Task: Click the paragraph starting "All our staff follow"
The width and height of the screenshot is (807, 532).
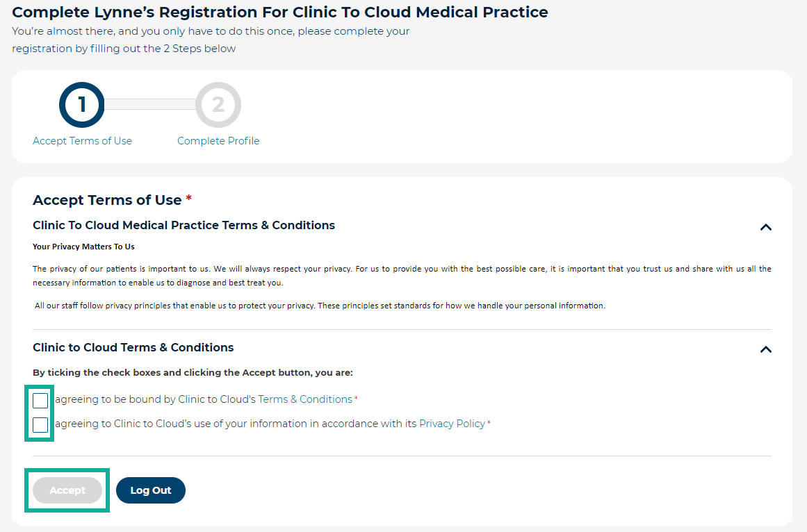Action: [x=320, y=306]
